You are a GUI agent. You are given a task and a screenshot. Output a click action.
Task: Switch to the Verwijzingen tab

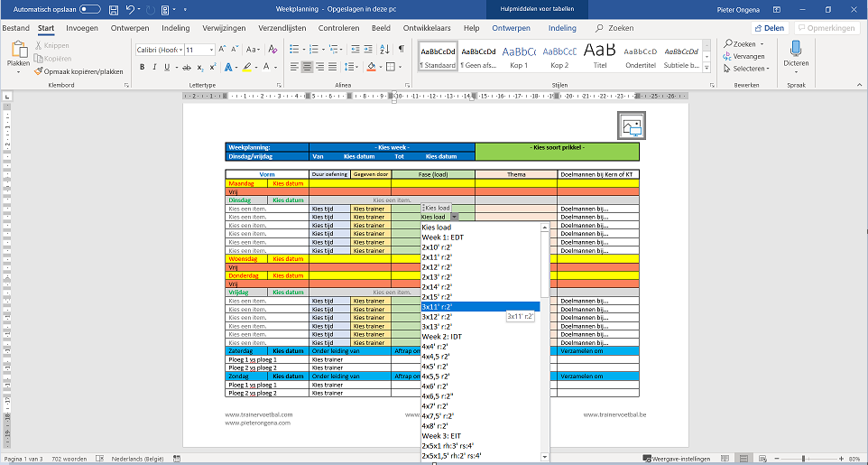[x=224, y=28]
